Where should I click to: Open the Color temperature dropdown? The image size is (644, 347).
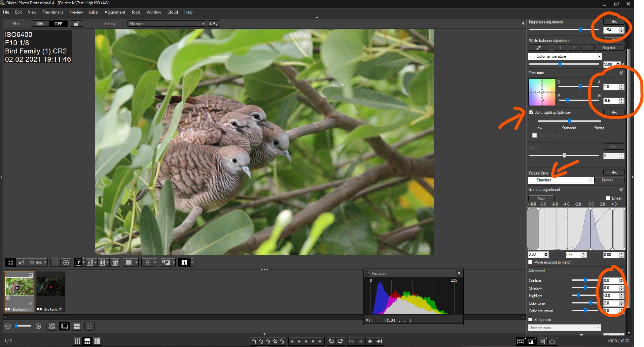click(x=565, y=56)
